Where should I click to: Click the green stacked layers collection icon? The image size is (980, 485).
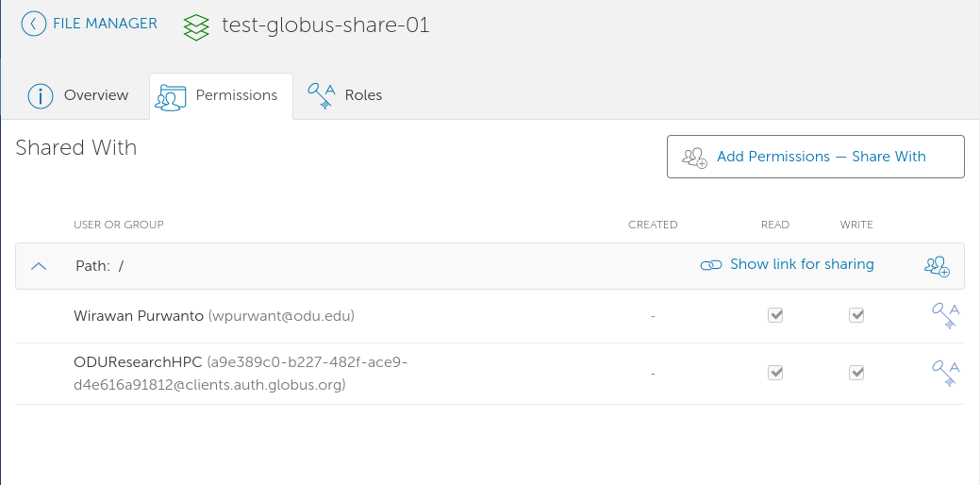tap(196, 26)
